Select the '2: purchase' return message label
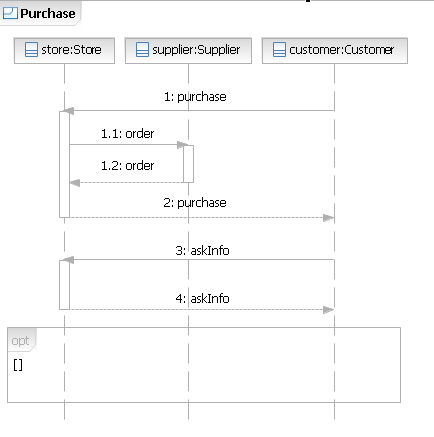 [x=195, y=203]
